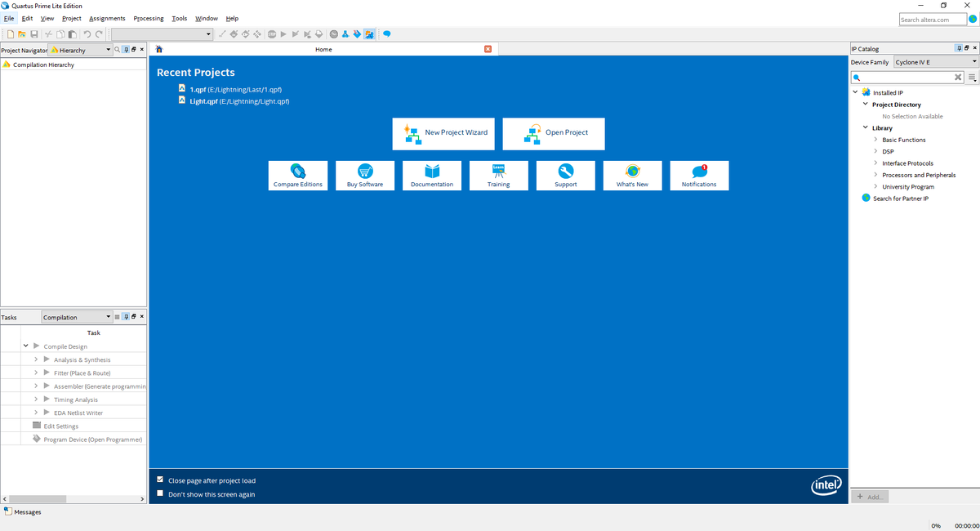This screenshot has height=531, width=980.
Task: Open the Project menu
Action: tap(72, 18)
